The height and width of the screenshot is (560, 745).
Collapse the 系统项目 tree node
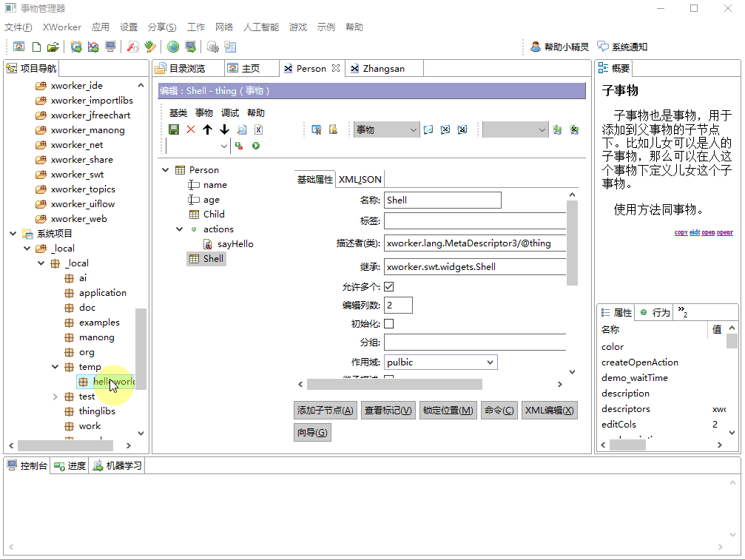click(x=13, y=233)
